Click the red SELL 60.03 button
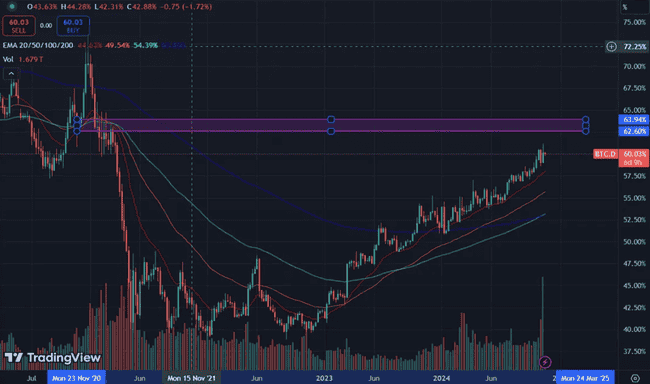Screen dimensions: 650x384 [19, 26]
